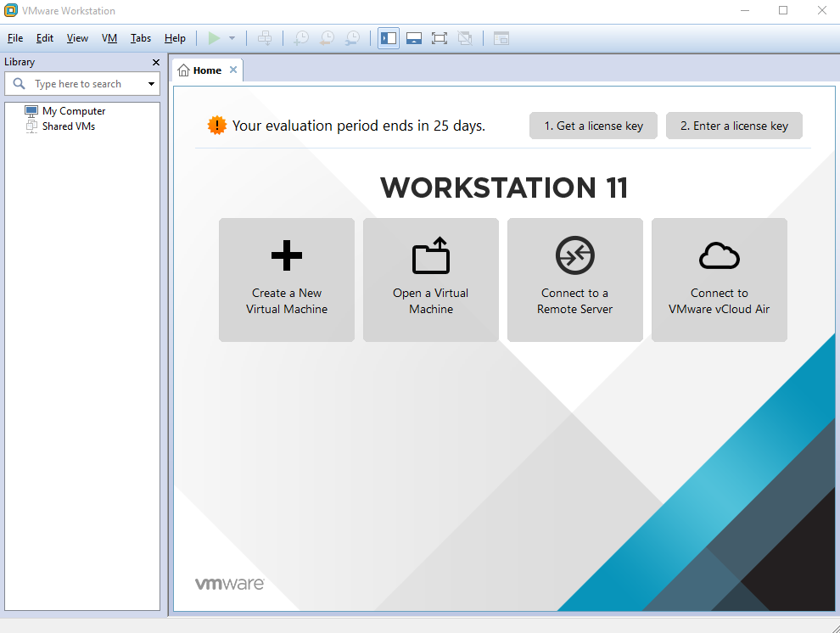Open the File menu
This screenshot has height=633, width=840.
click(x=15, y=38)
